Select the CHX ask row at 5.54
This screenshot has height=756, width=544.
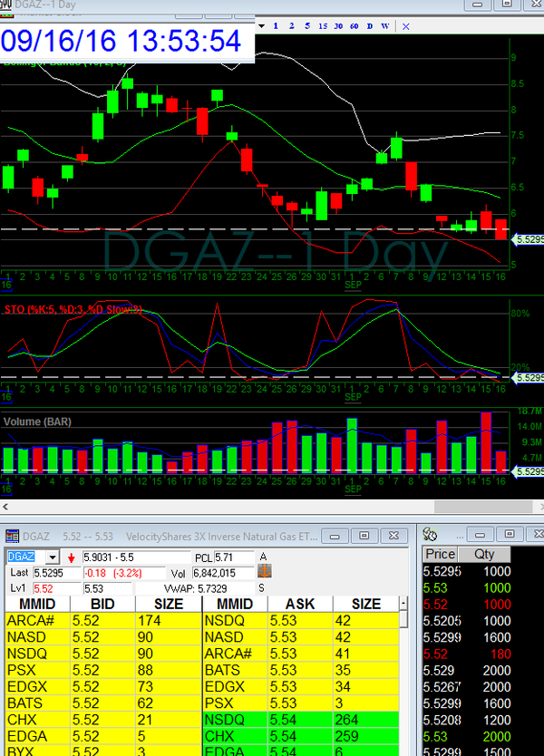pyautogui.click(x=301, y=736)
